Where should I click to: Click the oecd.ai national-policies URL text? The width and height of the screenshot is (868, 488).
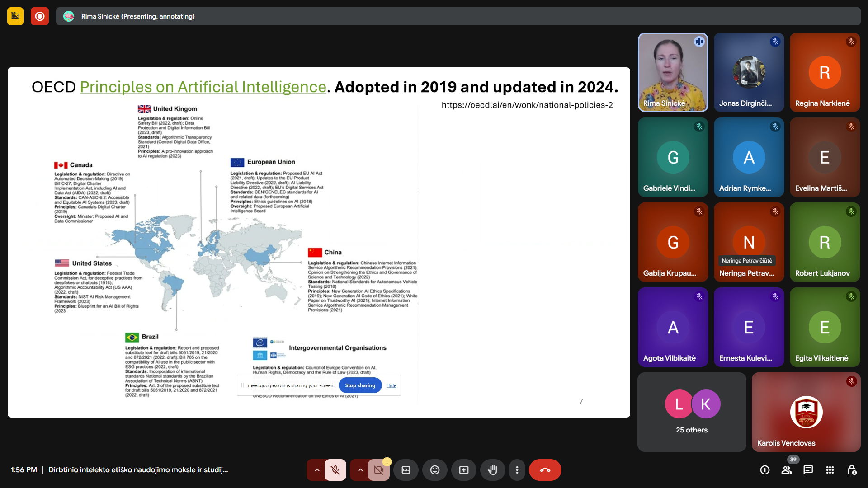[527, 105]
